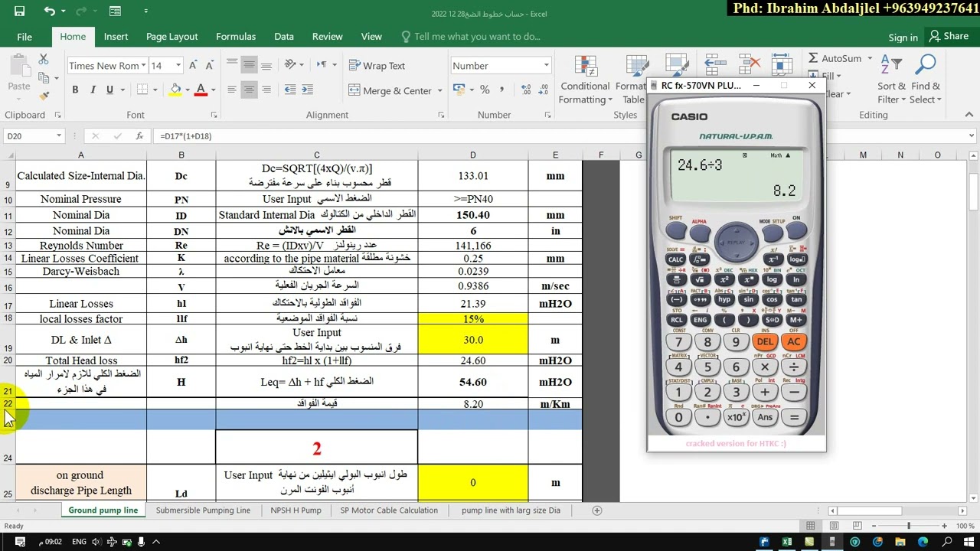Open the taskbar search magnifier
The image size is (980, 551).
[x=946, y=542]
